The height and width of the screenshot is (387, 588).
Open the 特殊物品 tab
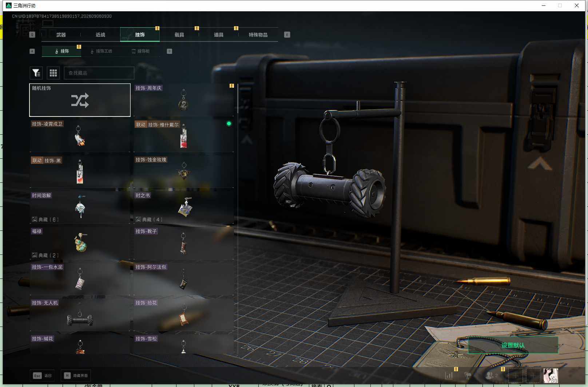click(258, 35)
